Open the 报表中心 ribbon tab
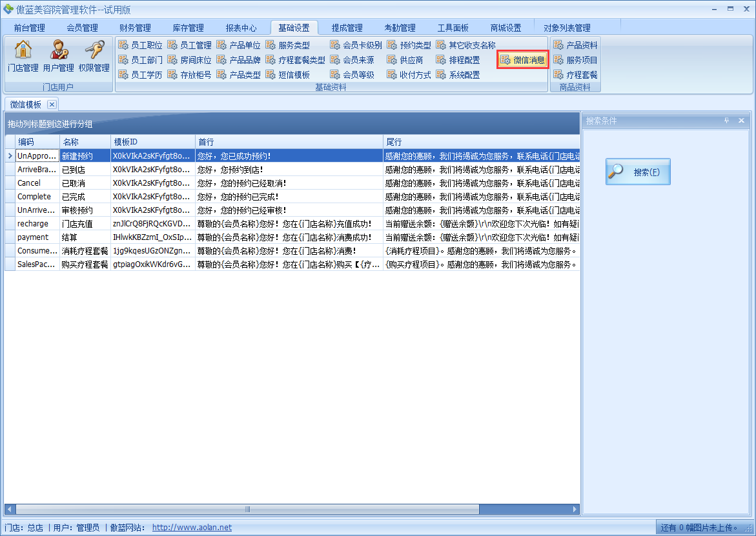Viewport: 756px width, 536px height. click(x=241, y=28)
